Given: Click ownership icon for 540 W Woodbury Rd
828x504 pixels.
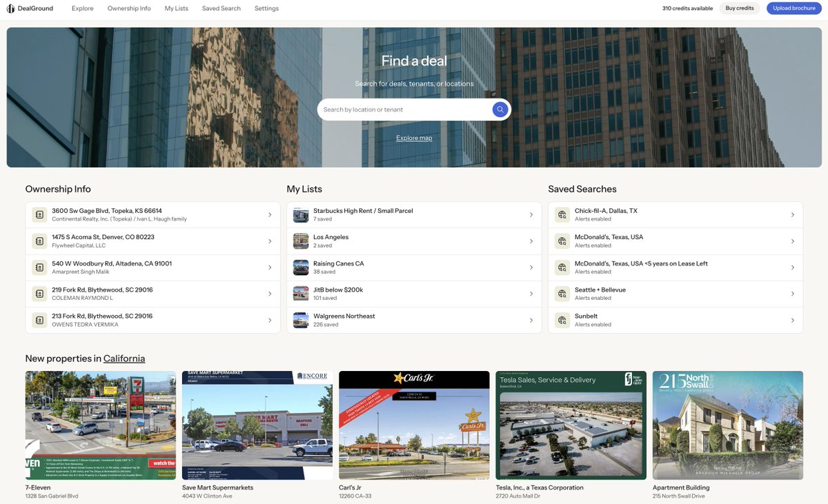Looking at the screenshot, I should 39,268.
